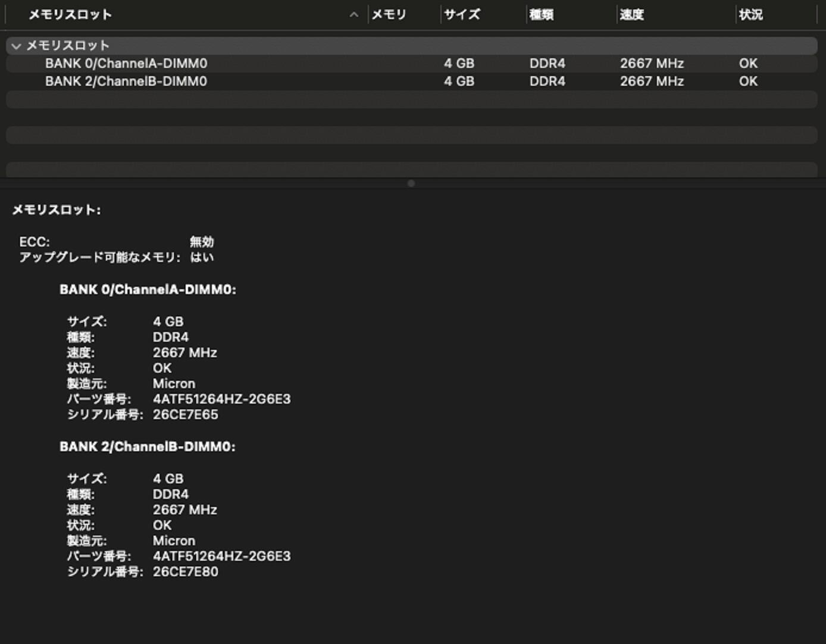Click 4 GB value in BANK 2 details
The width and height of the screenshot is (826, 644).
[x=168, y=479]
